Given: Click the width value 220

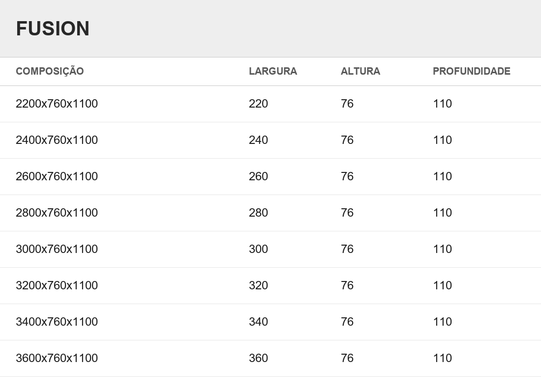Looking at the screenshot, I should pyautogui.click(x=258, y=104).
